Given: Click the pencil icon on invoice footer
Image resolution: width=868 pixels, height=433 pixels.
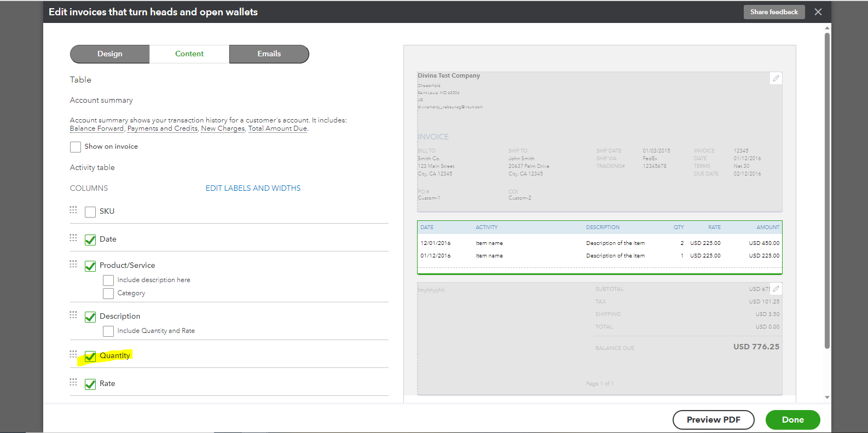Looking at the screenshot, I should click(x=776, y=289).
